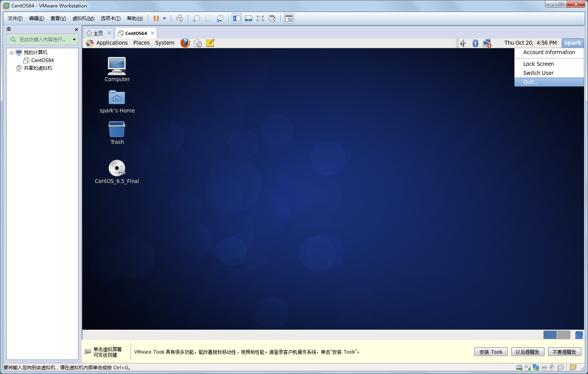
Task: Switch to the first blue workspace
Action: pyautogui.click(x=550, y=335)
